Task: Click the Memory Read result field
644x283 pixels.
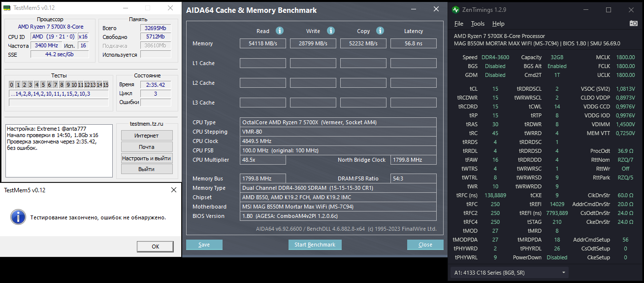Action: click(263, 43)
